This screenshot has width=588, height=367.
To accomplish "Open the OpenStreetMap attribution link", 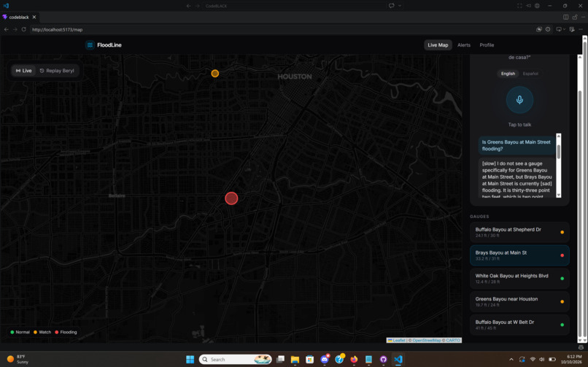I will 426,341.
